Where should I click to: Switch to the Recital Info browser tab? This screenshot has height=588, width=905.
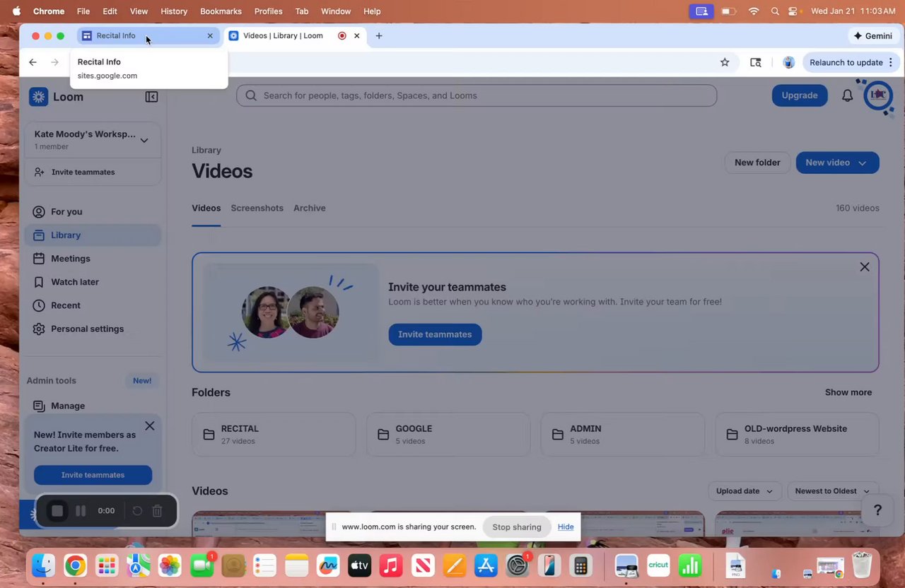[148, 35]
